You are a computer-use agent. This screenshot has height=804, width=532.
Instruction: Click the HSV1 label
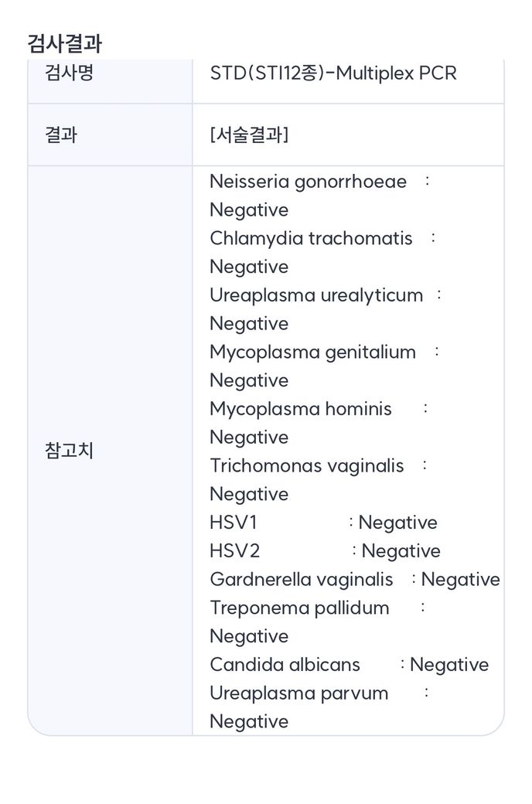coord(234,523)
